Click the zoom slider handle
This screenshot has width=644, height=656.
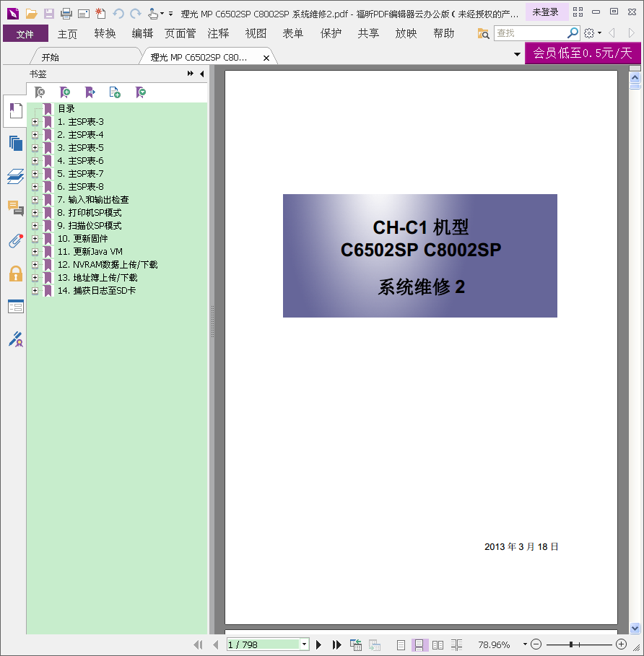(x=571, y=644)
